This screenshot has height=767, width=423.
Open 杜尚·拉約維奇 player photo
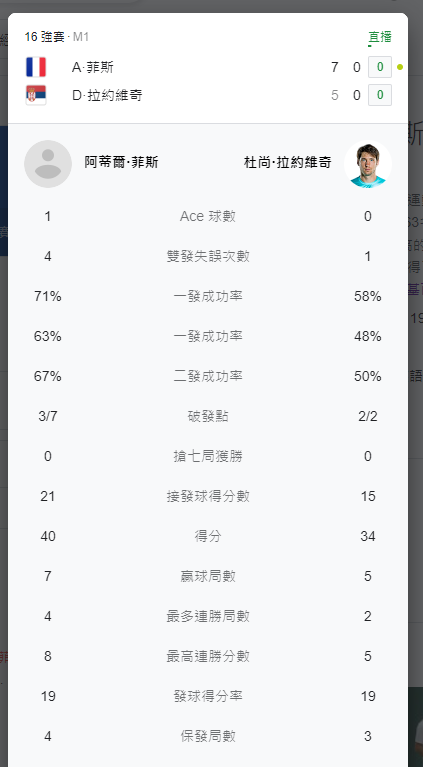(x=368, y=164)
